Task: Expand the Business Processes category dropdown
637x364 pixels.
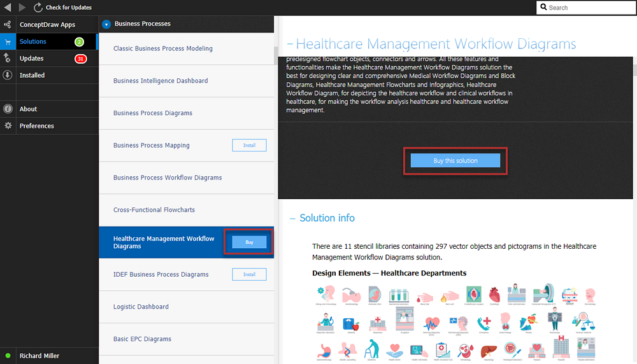Action: point(106,24)
